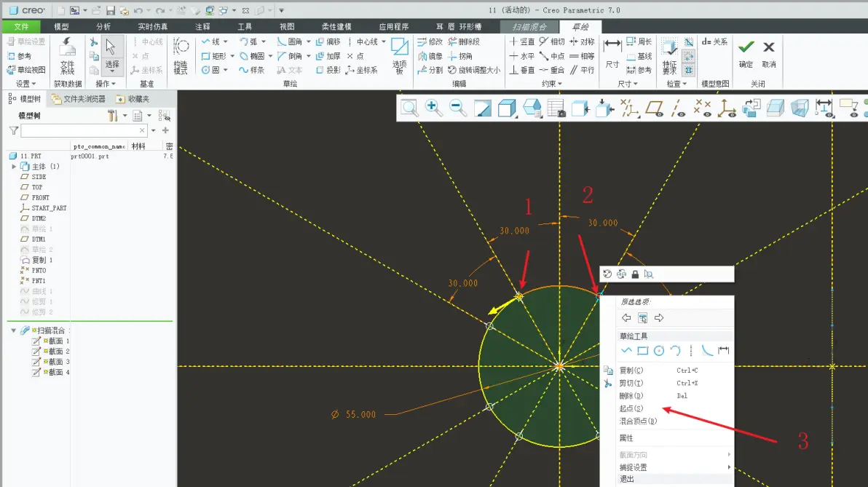
Task: Switch to the 分析 ribbon tab
Action: point(103,26)
